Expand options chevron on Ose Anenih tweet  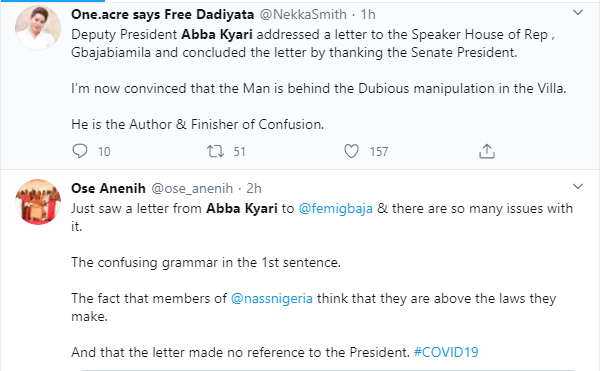pos(578,187)
